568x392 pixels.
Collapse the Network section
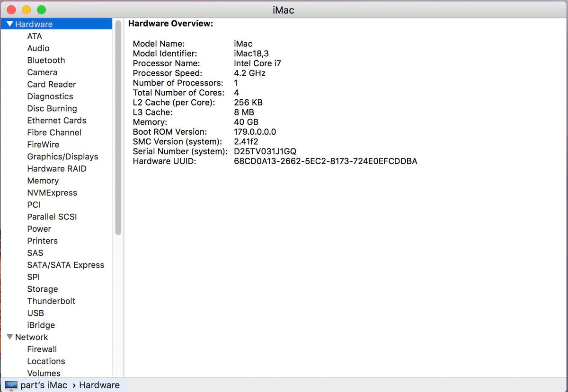[10, 337]
